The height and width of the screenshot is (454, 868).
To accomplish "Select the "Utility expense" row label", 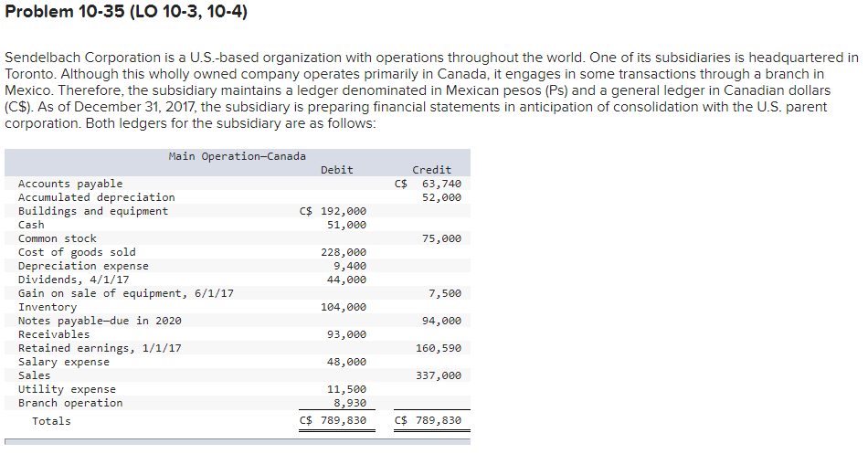I will tap(67, 390).
